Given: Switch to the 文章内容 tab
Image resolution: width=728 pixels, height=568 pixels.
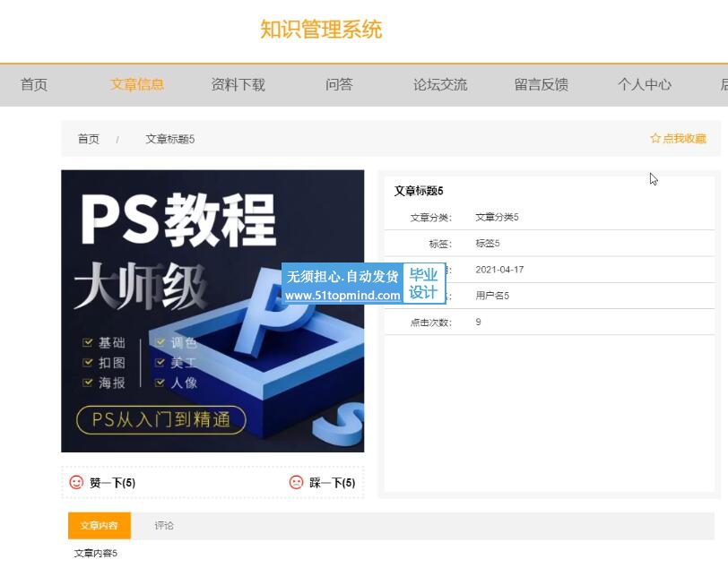Looking at the screenshot, I should coord(100,525).
